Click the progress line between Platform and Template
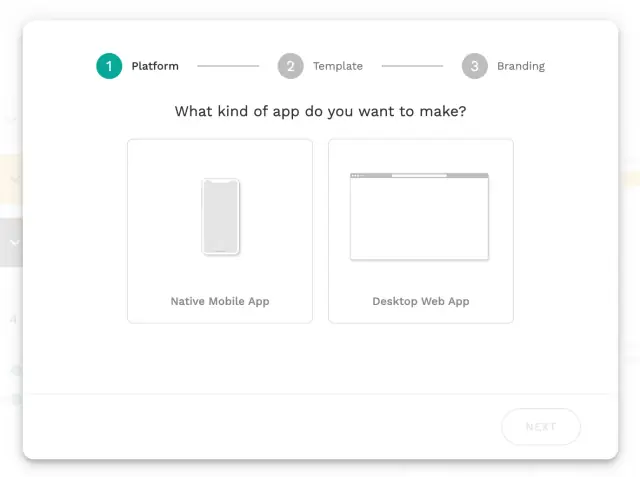The image size is (640, 477). click(x=228, y=66)
